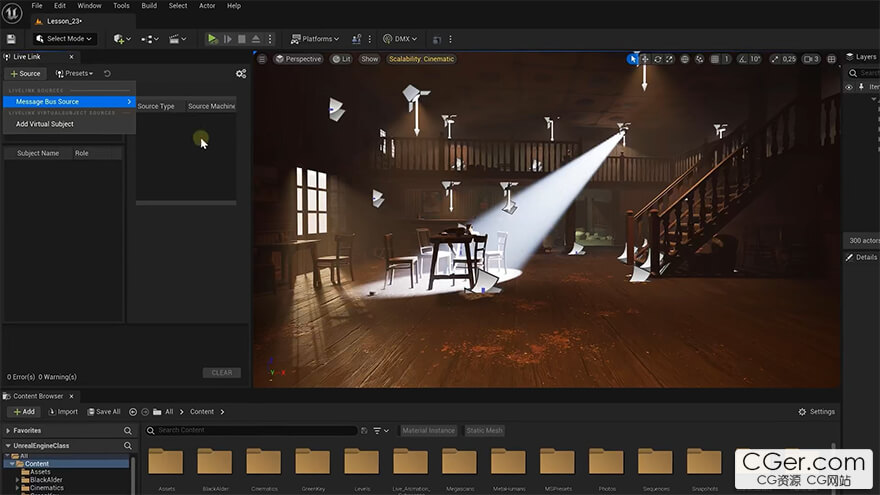Click the Subject Name column header
This screenshot has width=880, height=495.
pos(38,153)
